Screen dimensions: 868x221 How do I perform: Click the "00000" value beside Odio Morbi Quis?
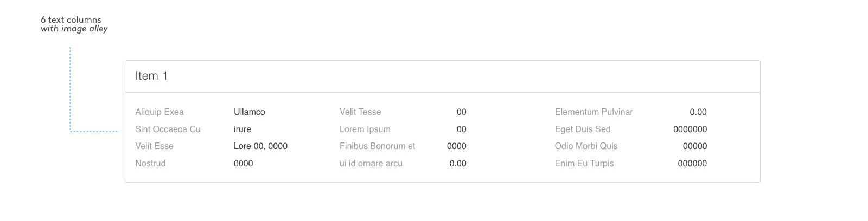694,146
